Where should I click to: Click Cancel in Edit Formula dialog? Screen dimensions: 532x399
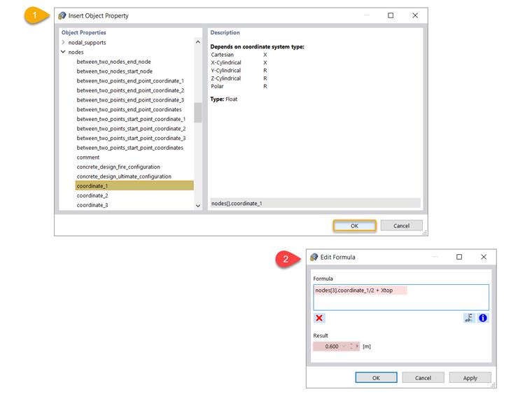point(423,377)
